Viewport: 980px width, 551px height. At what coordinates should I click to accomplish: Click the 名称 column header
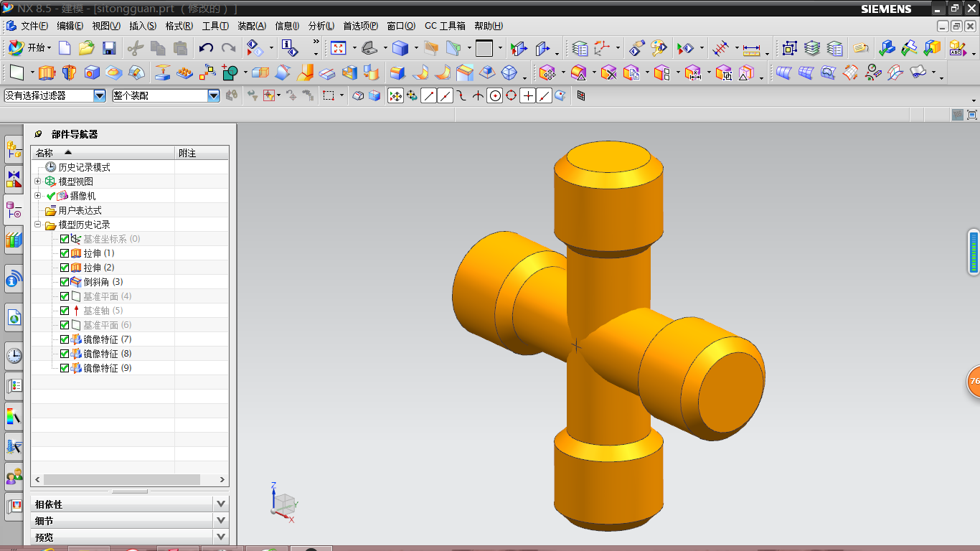click(x=103, y=153)
